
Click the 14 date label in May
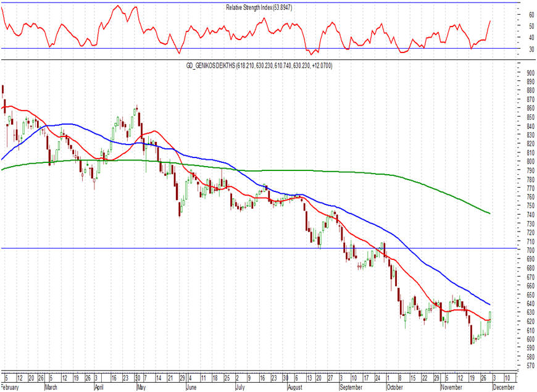[x=158, y=378]
